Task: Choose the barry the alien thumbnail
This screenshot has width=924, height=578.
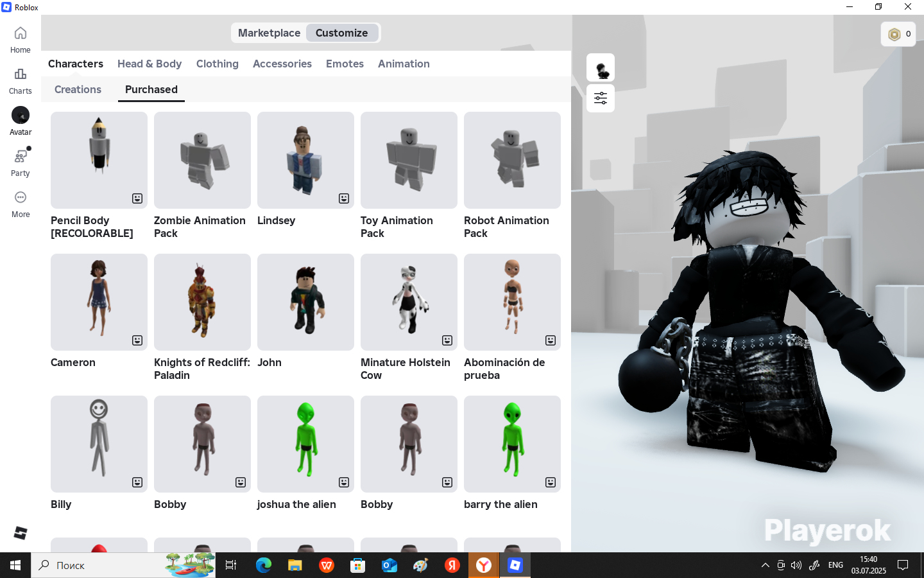Action: coord(512,444)
